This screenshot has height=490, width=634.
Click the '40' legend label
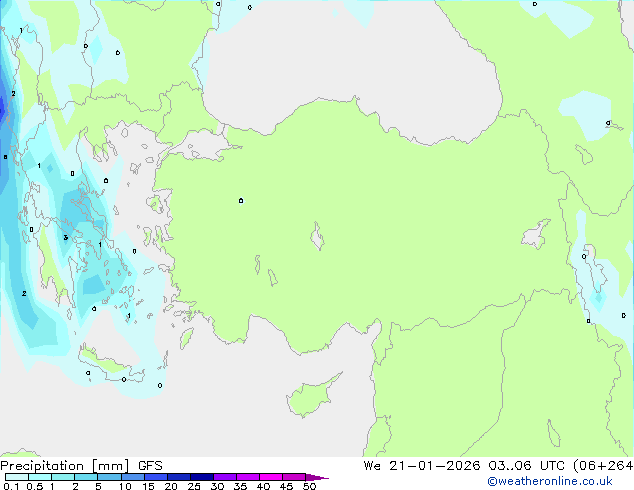(263, 486)
